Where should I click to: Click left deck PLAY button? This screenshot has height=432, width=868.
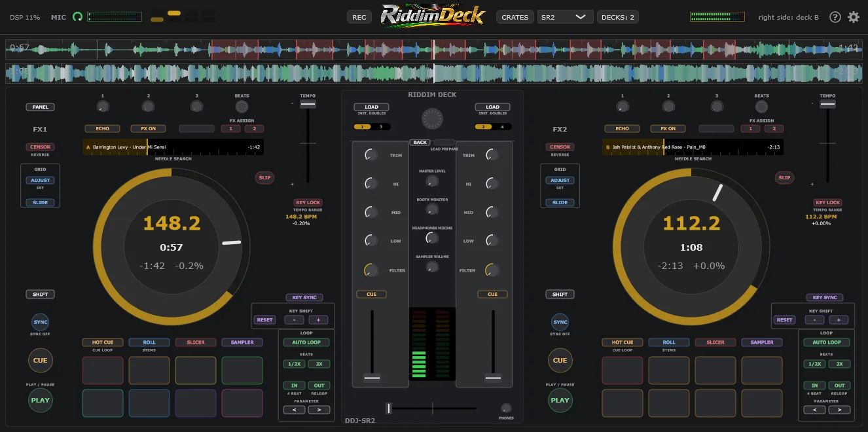[x=41, y=400]
